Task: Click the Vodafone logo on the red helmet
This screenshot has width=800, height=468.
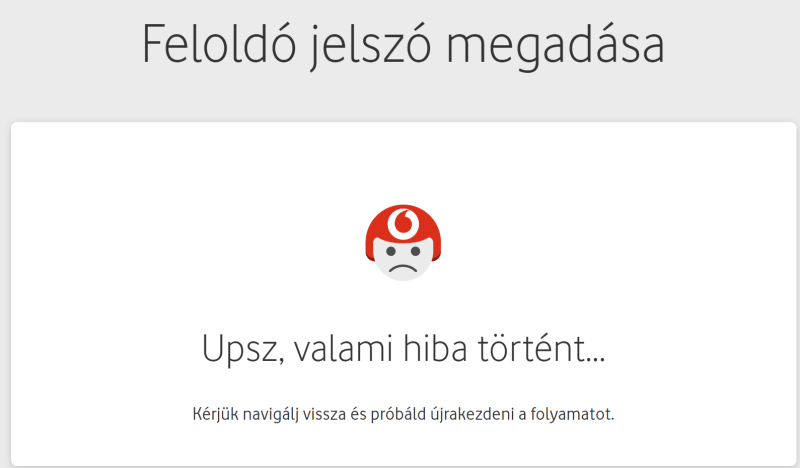Action: point(403,223)
